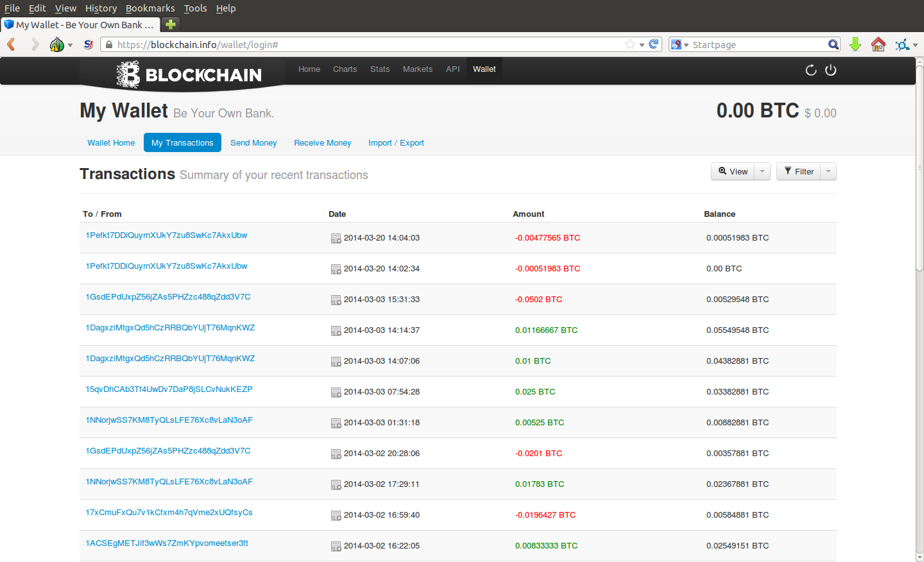Viewport: 924px width, 562px height.
Task: Open the Receive Money tab
Action: [323, 142]
